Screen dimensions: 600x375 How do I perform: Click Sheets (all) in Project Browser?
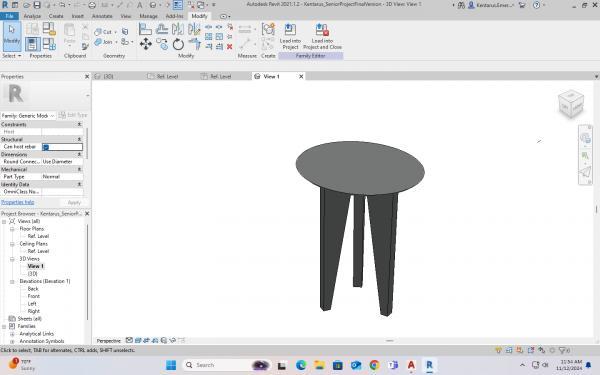[x=29, y=319]
